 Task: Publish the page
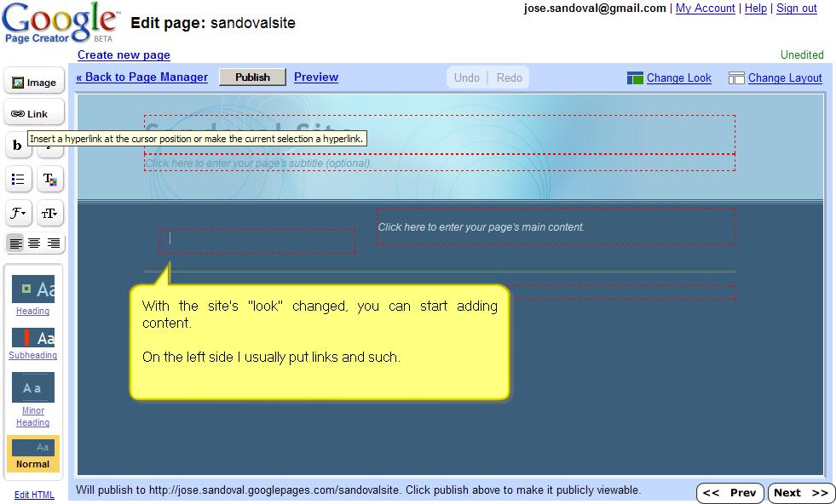pos(253,77)
